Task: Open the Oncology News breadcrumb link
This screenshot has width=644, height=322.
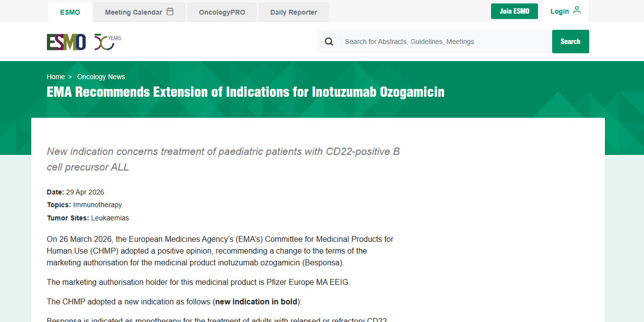Action: (101, 77)
